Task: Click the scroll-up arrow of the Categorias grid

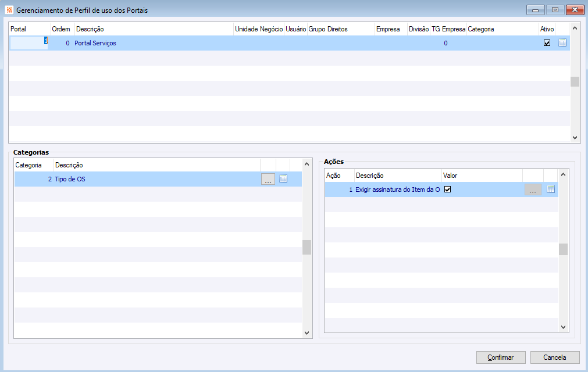Action: 307,164
